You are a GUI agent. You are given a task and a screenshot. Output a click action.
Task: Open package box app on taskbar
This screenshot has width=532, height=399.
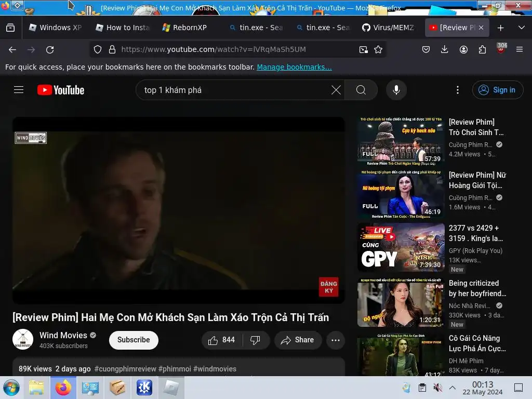point(117,388)
